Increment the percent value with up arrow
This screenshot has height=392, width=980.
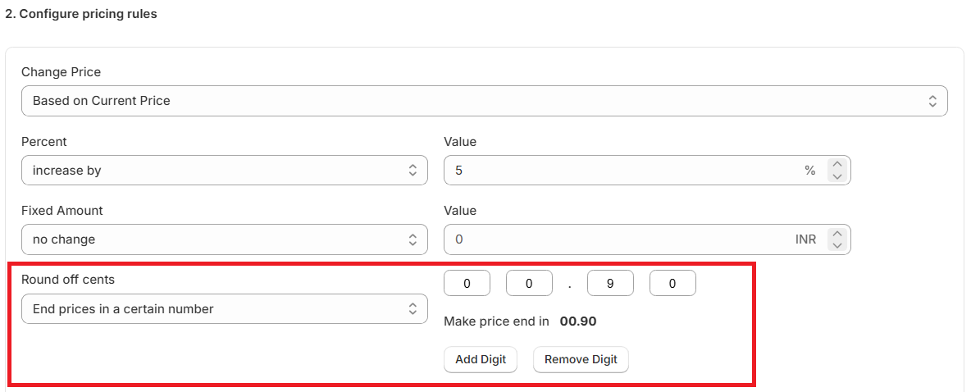coord(836,164)
